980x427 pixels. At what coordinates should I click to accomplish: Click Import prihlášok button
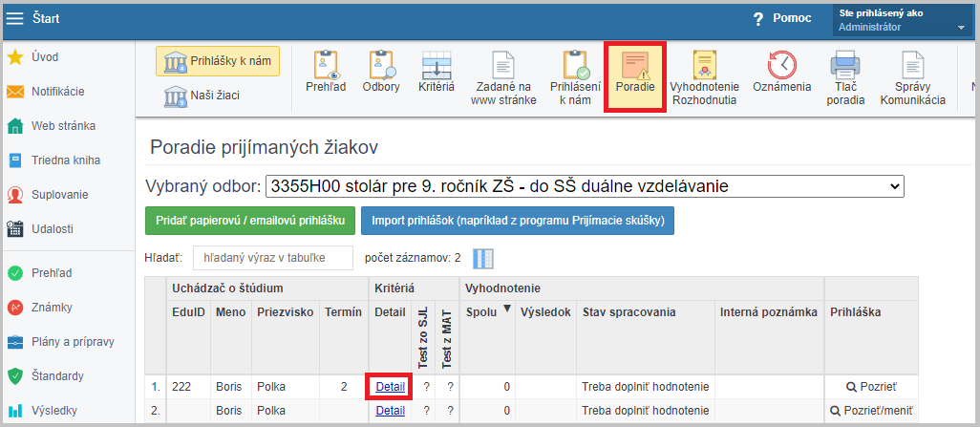point(517,221)
